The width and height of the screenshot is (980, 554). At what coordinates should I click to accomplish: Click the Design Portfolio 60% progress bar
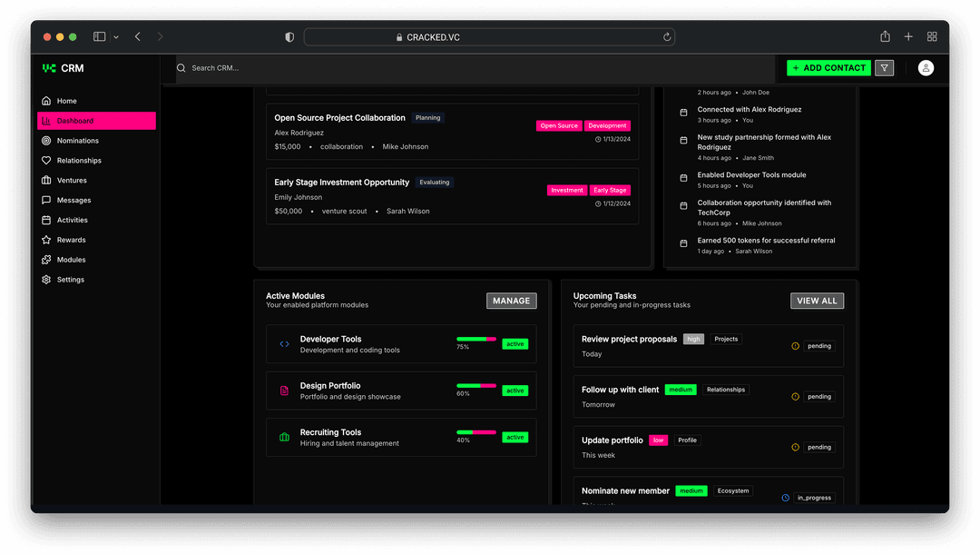click(475, 385)
